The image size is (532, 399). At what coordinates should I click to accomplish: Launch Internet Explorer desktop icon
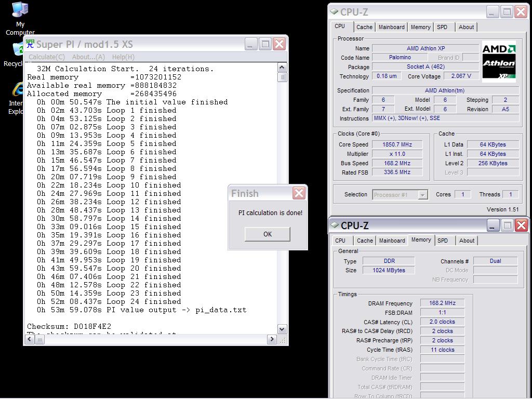[16, 98]
